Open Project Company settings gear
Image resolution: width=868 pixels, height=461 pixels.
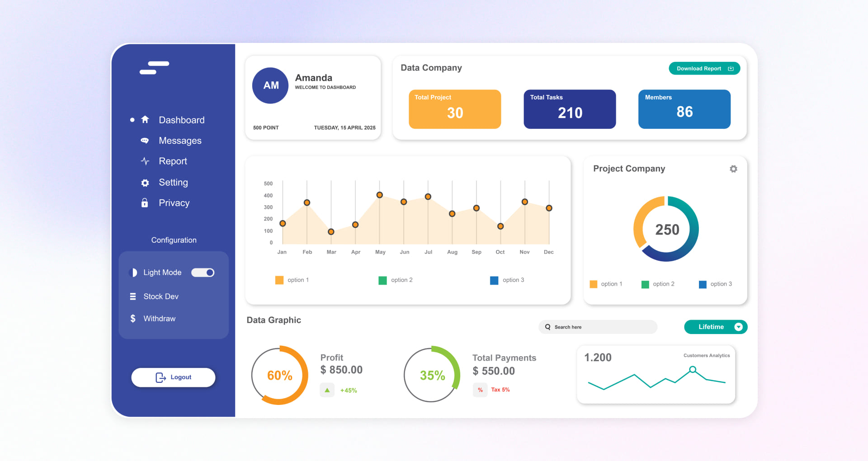(733, 169)
